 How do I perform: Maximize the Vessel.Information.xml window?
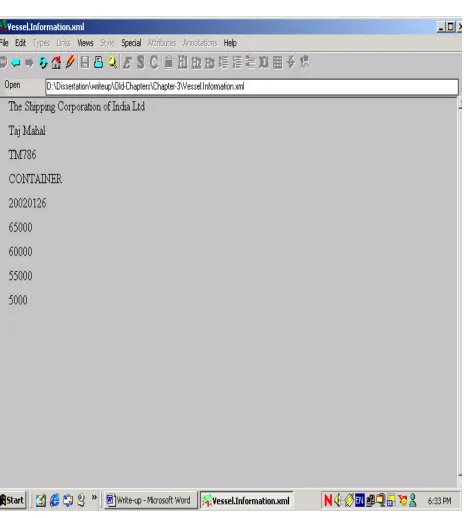point(450,27)
